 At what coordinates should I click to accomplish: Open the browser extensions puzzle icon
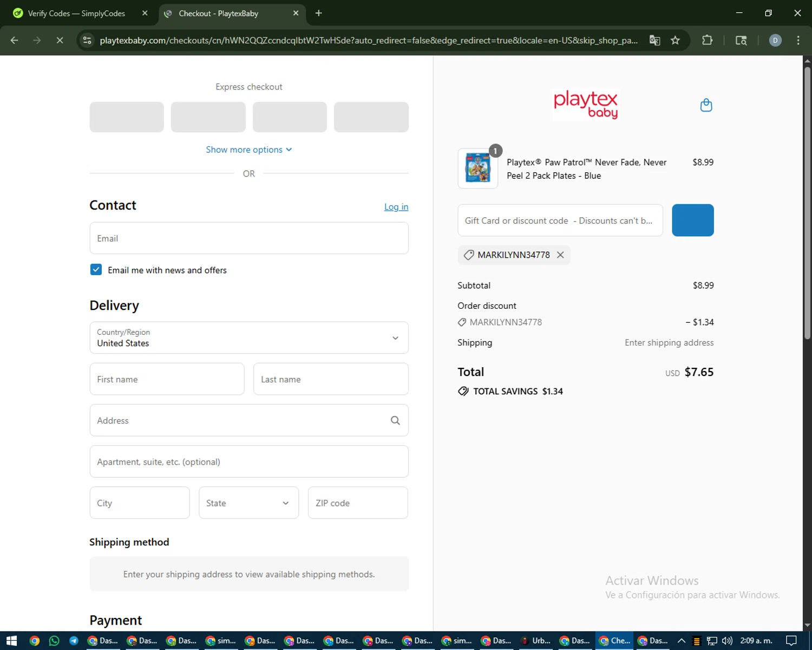(707, 41)
